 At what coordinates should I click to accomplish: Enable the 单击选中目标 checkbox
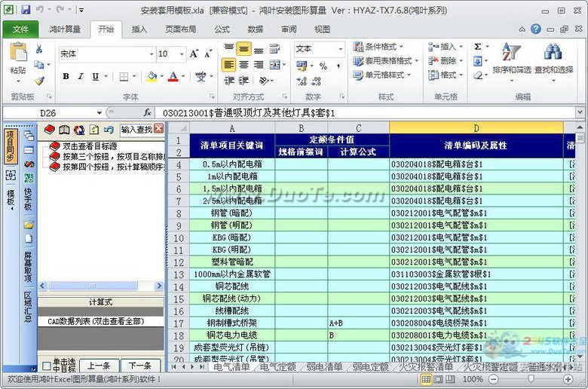[x=46, y=366]
